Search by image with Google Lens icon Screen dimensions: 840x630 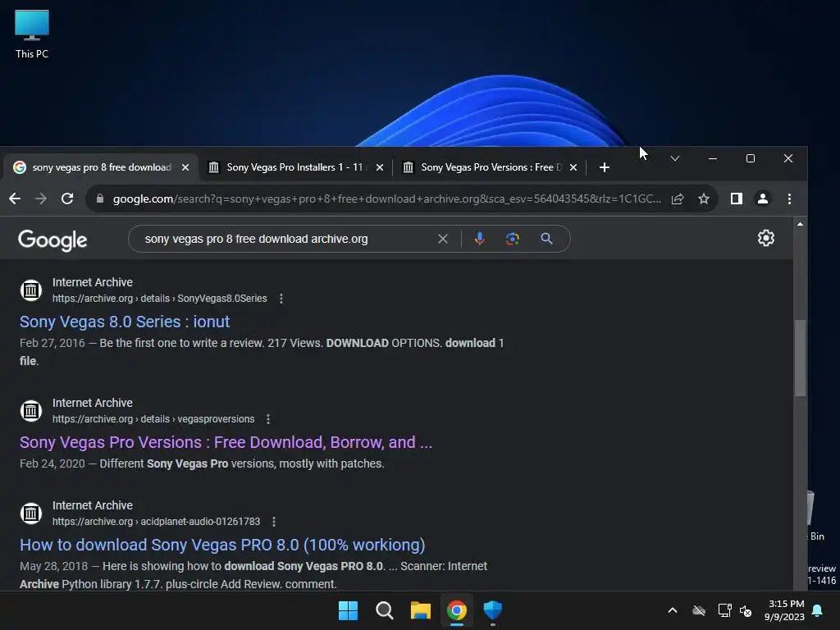coord(512,239)
